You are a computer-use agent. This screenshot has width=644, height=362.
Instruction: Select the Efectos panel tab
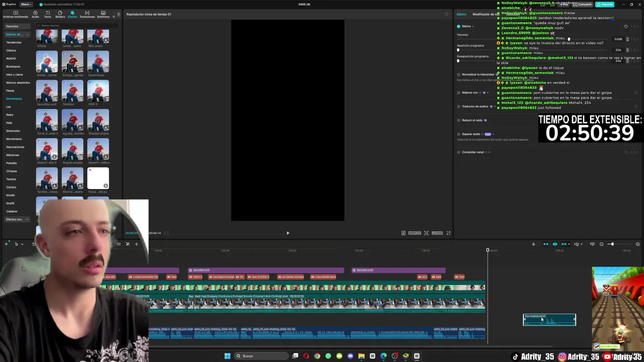coord(72,14)
